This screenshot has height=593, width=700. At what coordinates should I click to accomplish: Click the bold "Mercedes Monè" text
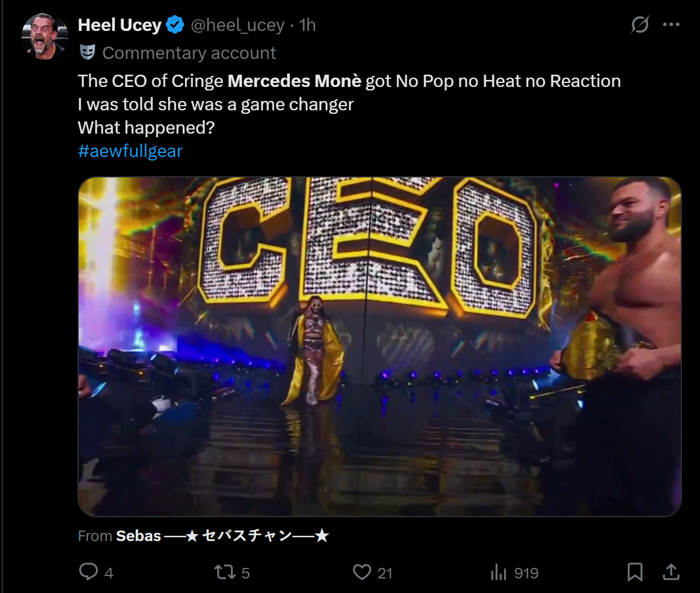295,81
